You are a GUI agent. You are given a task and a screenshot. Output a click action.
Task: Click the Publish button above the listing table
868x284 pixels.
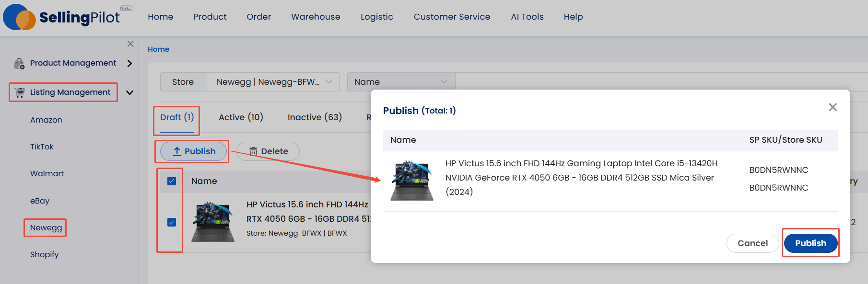coord(194,151)
